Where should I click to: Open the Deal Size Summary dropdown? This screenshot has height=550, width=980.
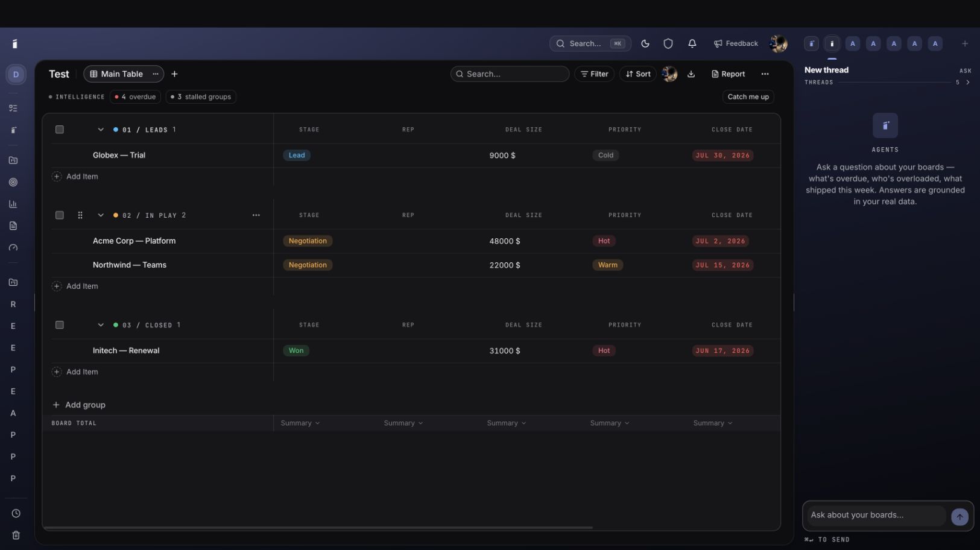pyautogui.click(x=507, y=423)
